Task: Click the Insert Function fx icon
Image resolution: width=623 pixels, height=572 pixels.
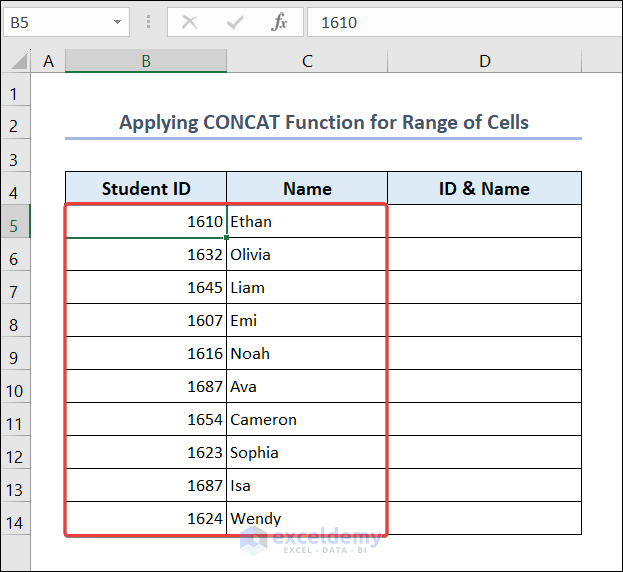Action: point(280,22)
